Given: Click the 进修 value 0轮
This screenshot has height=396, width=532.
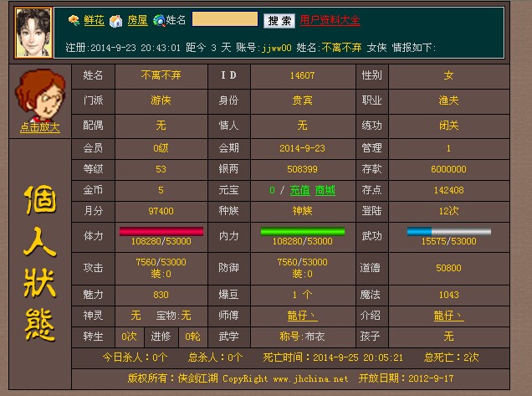Looking at the screenshot, I should coord(192,337).
